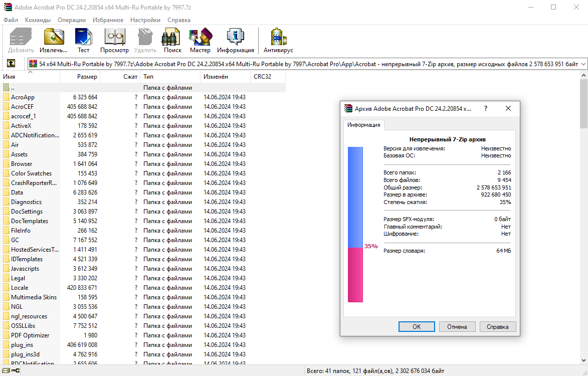Close the archive information dialog
This screenshot has height=376, width=588.
(508, 108)
